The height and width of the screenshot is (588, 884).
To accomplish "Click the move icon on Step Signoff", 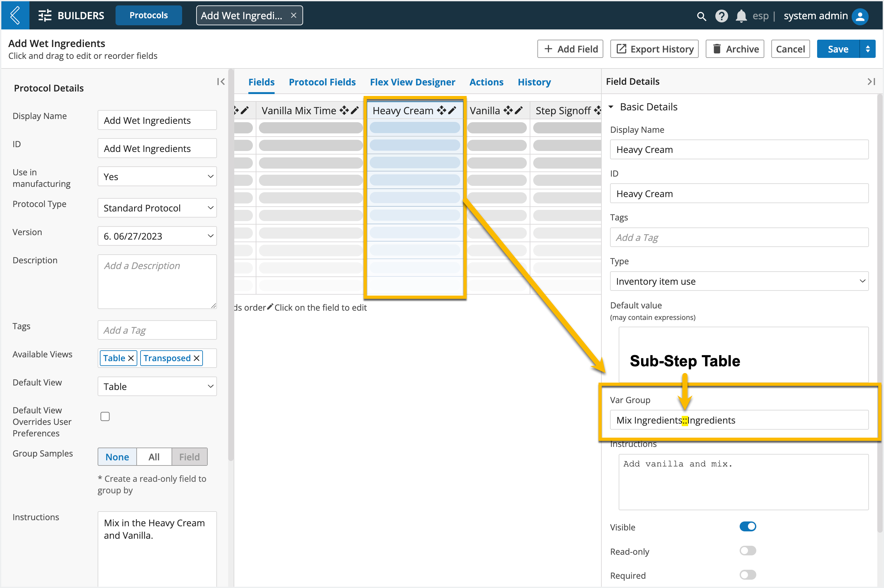I will click(x=597, y=110).
